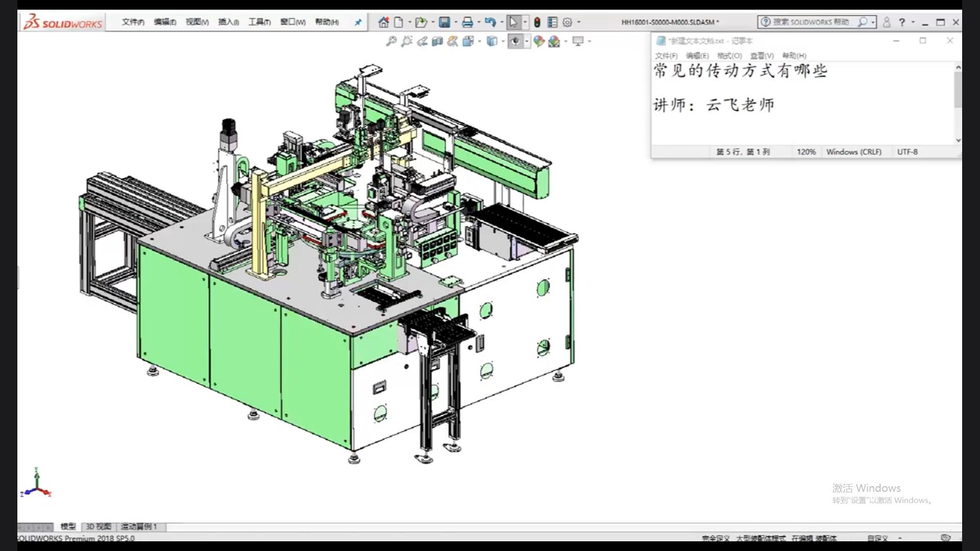Switch to the 运动算例 1 tab
980x551 pixels.
139,527
